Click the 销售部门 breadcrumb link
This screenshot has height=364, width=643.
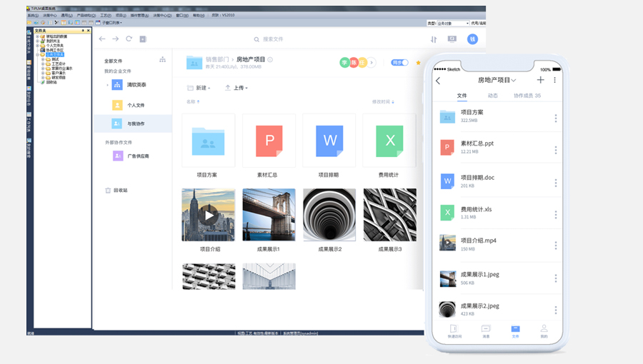point(217,60)
